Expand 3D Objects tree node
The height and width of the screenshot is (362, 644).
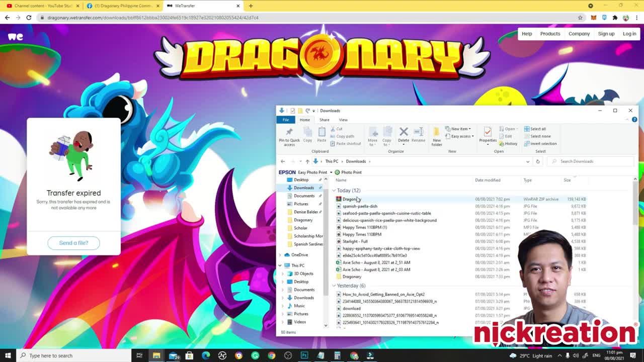click(283, 274)
